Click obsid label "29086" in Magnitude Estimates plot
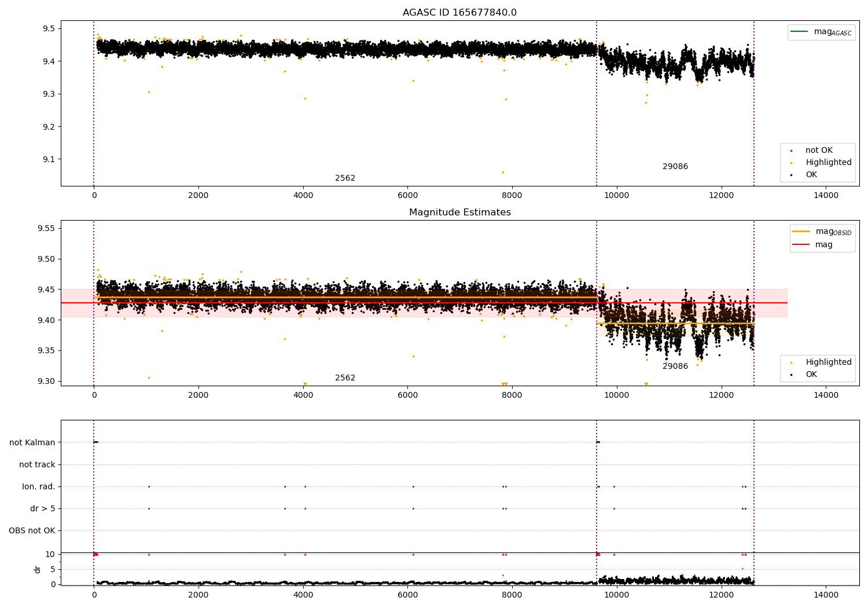 coord(675,367)
